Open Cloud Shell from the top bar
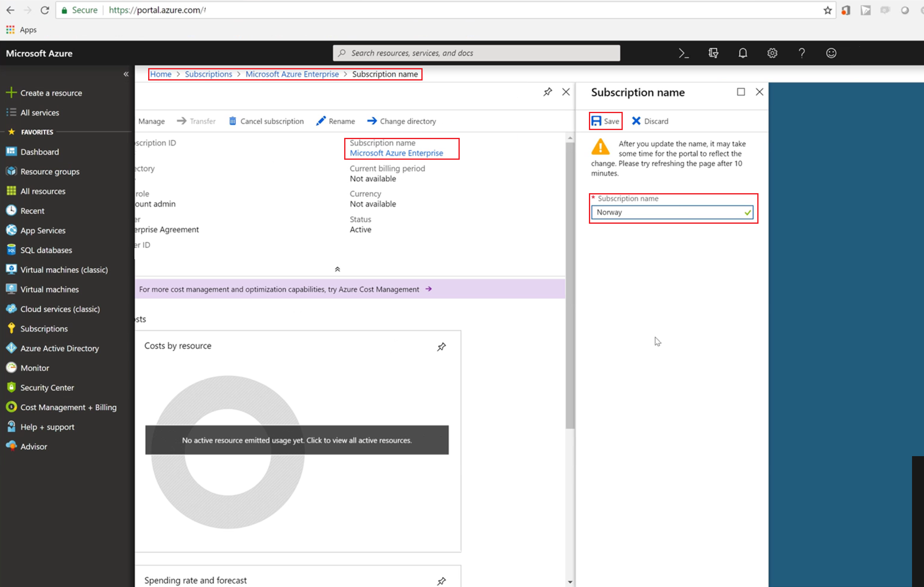 click(683, 53)
